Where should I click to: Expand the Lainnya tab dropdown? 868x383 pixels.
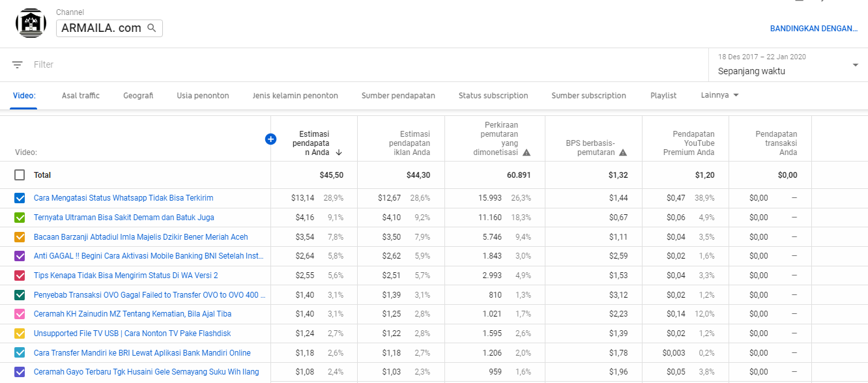(x=719, y=94)
